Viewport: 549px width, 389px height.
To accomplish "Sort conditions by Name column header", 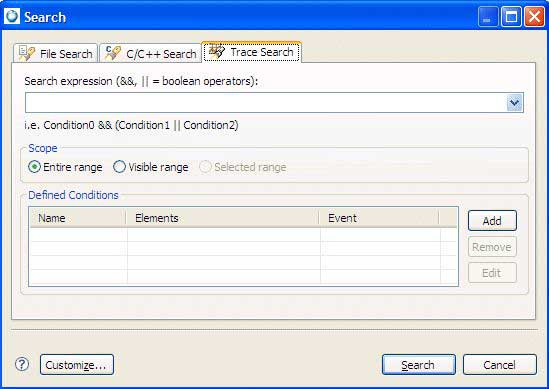I will click(x=78, y=218).
